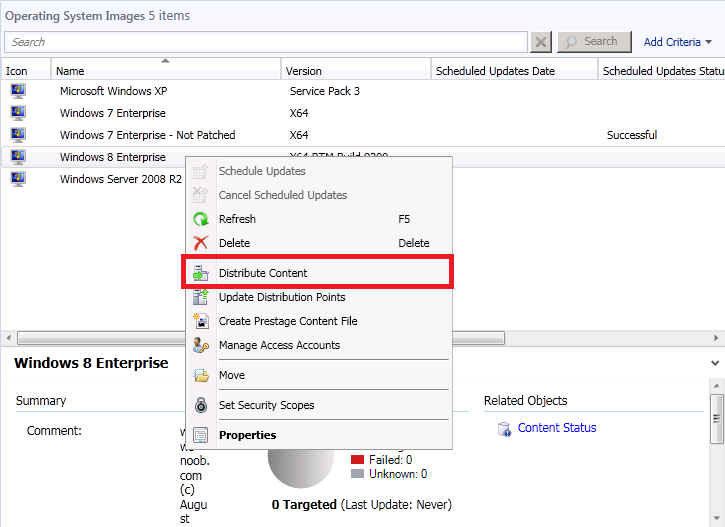Screen dimensions: 725x527
Task: Open the Content Status link
Action: pos(557,428)
